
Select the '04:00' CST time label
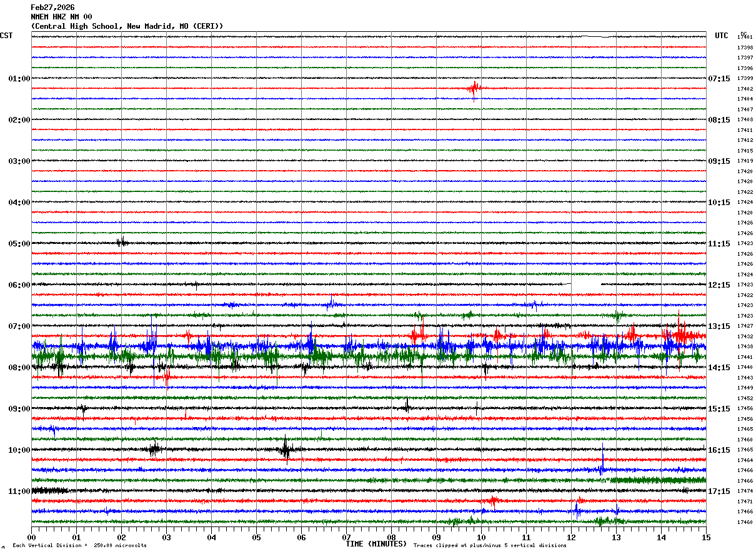(x=19, y=203)
